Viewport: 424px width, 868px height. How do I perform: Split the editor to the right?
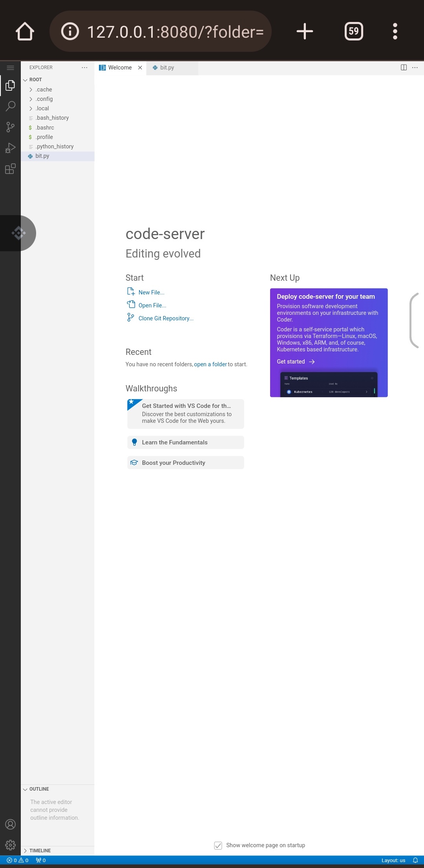point(404,68)
